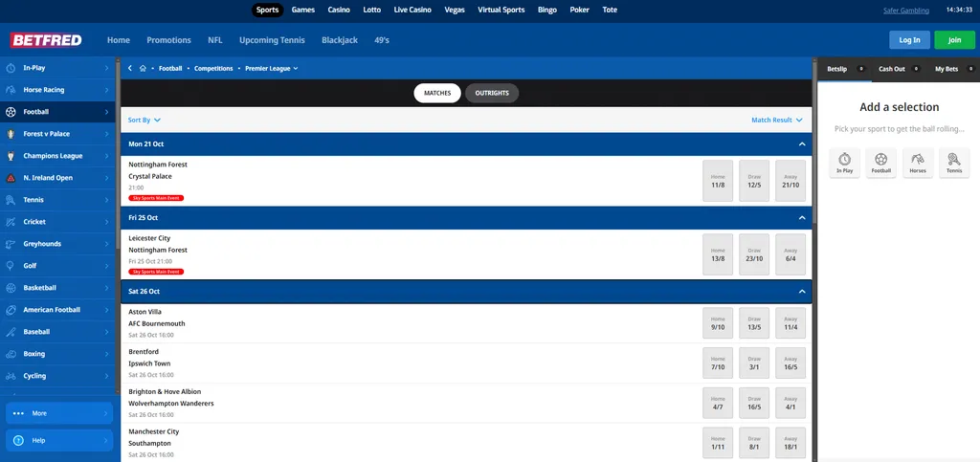This screenshot has height=462, width=980.
Task: Click the Help question mark icon
Action: 18,440
